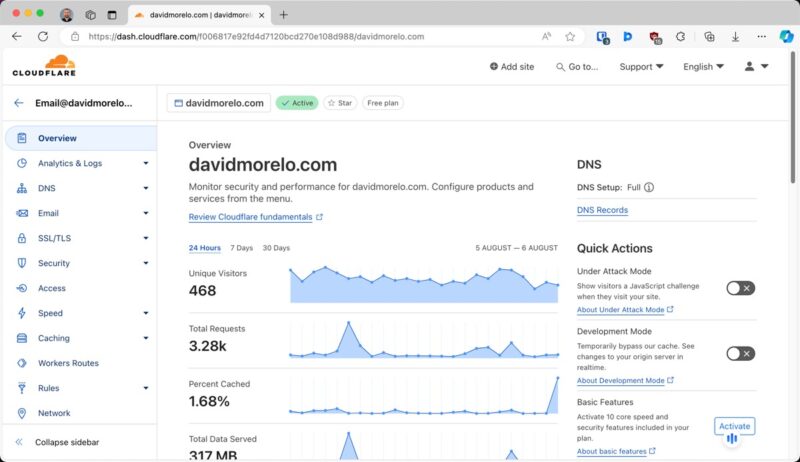
Task: Click the bookmark star in the address bar
Action: pos(570,36)
